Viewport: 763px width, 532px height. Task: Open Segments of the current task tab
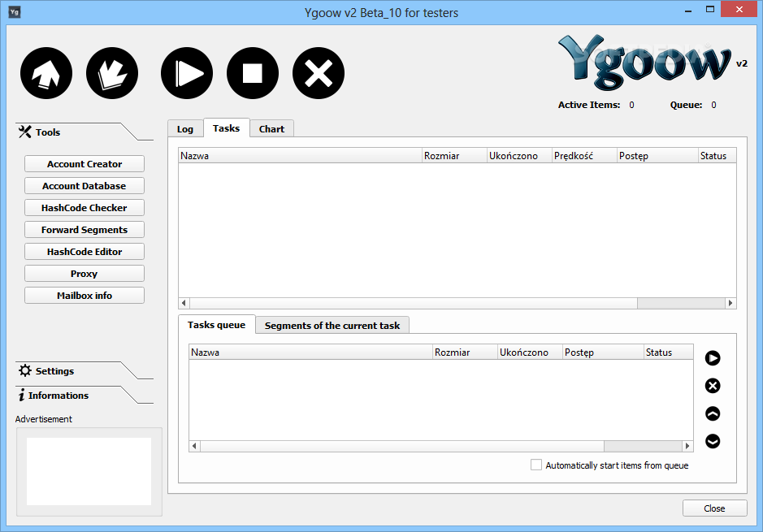pyautogui.click(x=332, y=326)
